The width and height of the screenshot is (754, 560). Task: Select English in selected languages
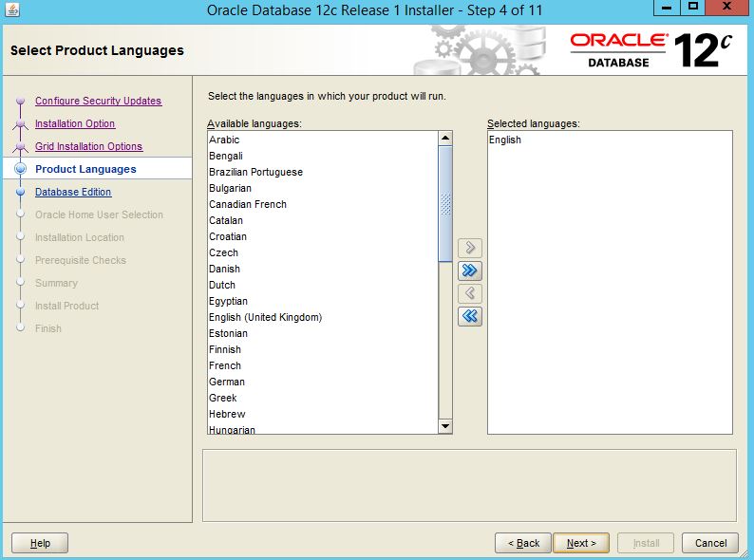coord(610,140)
